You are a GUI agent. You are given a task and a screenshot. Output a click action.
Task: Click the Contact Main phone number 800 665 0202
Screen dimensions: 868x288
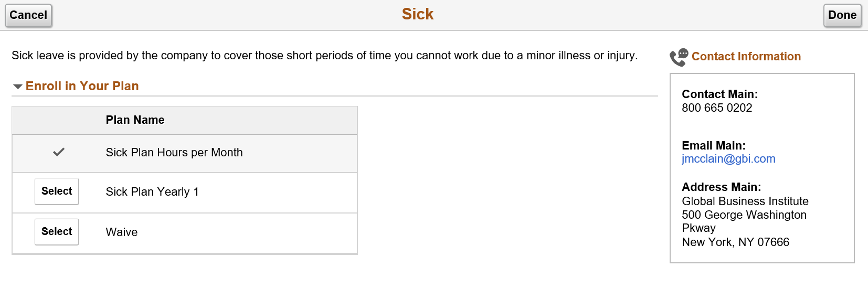coord(717,108)
